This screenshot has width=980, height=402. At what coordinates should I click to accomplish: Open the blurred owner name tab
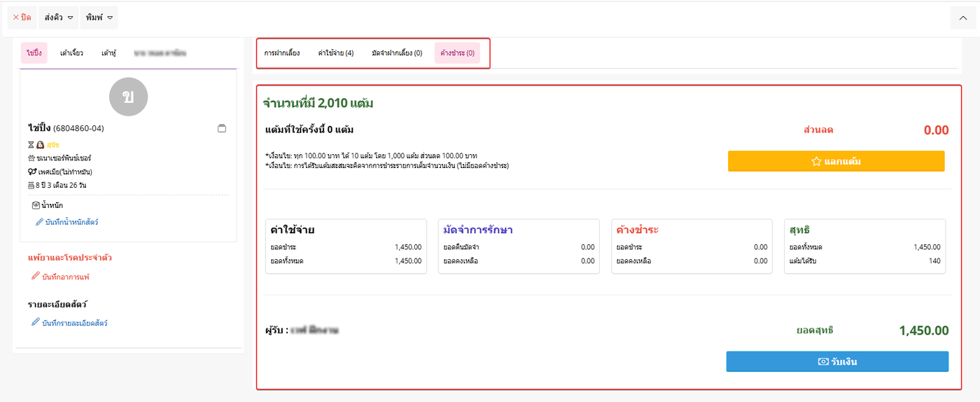[x=160, y=53]
